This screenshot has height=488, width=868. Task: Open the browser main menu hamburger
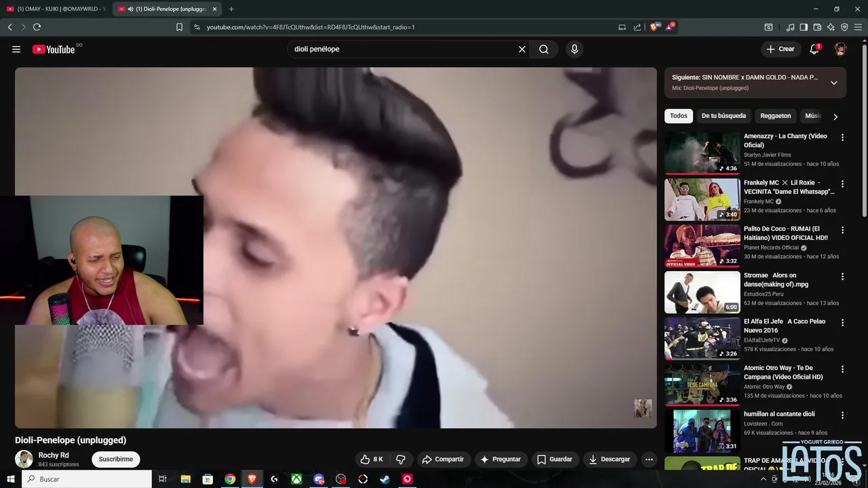[x=858, y=27]
